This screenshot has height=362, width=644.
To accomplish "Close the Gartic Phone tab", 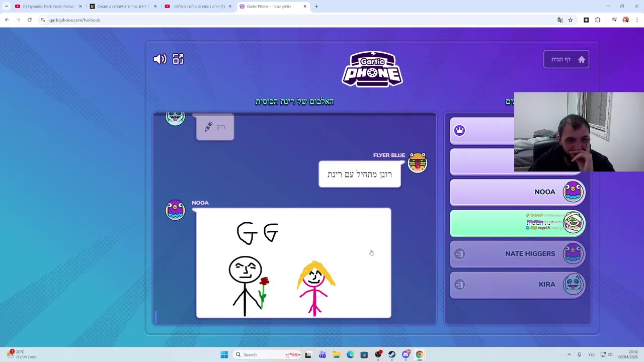I will click(x=305, y=7).
